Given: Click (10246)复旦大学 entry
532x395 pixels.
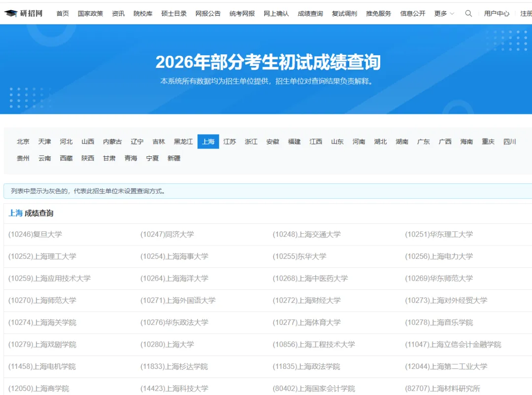Looking at the screenshot, I should [x=35, y=234].
